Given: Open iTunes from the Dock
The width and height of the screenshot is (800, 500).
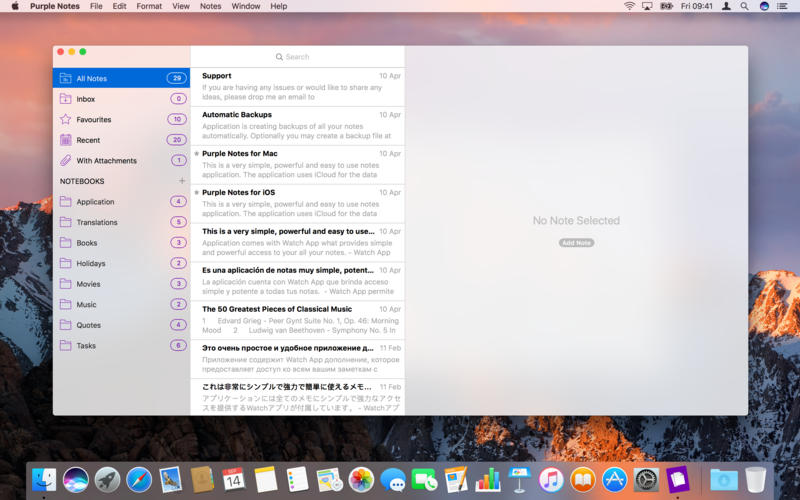Looking at the screenshot, I should [x=551, y=480].
